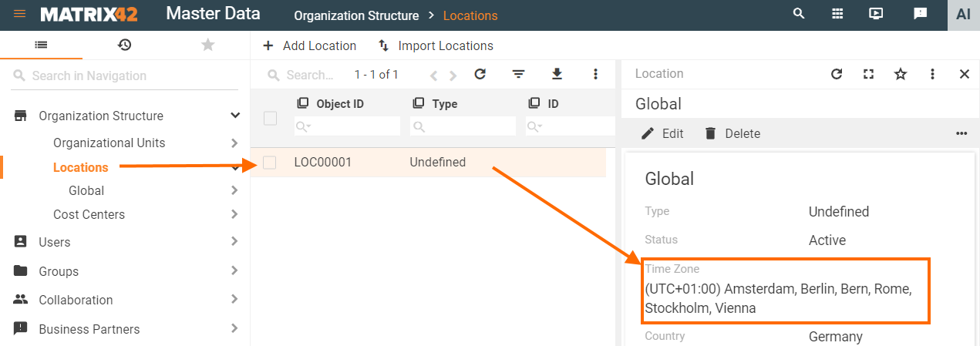
Task: Export the locations list with download icon
Action: 557,74
